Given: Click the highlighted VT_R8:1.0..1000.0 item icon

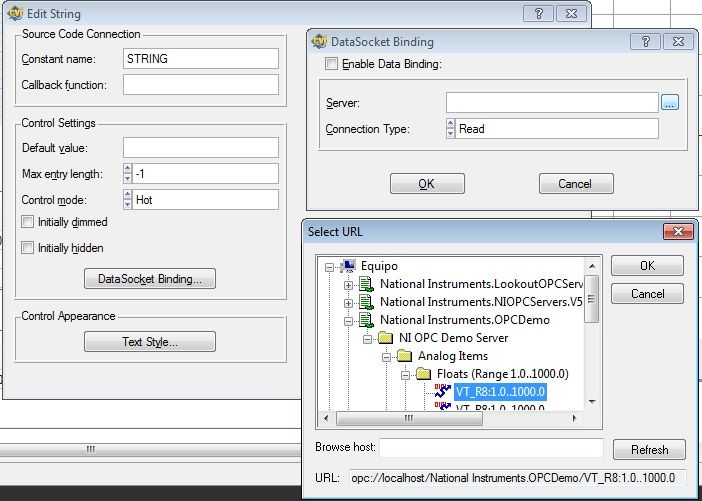Looking at the screenshot, I should [x=443, y=391].
